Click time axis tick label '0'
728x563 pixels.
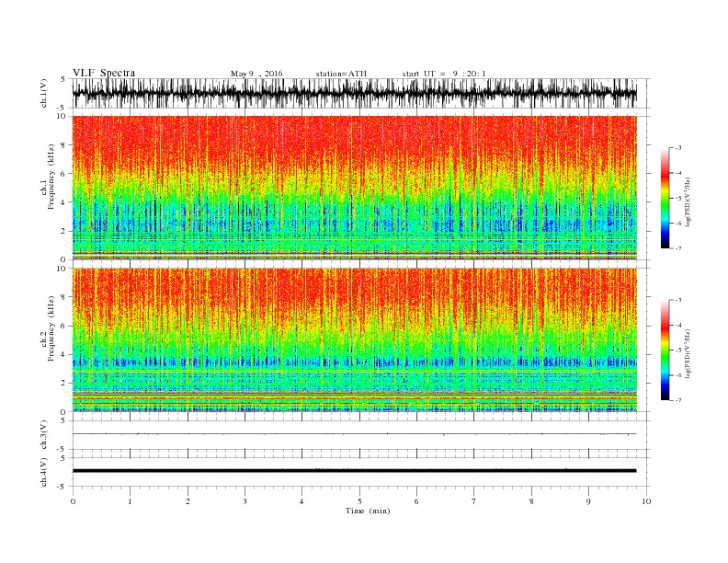click(73, 501)
